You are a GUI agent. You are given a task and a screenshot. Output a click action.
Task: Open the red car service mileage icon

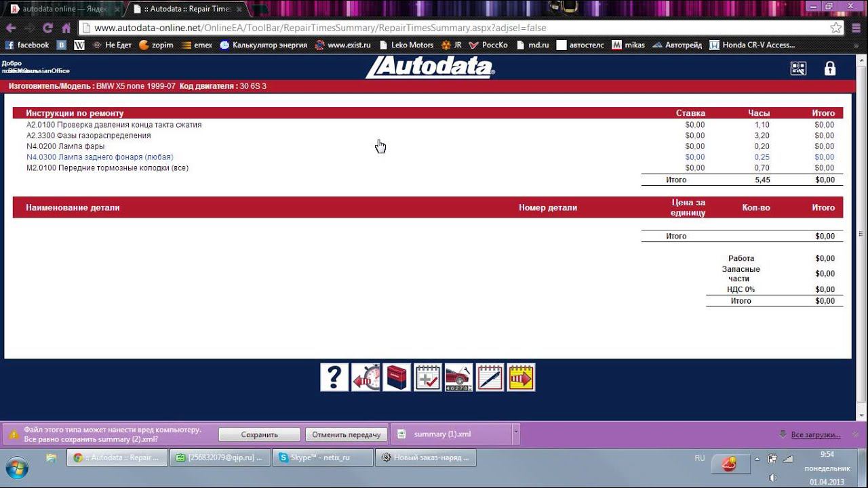click(459, 378)
